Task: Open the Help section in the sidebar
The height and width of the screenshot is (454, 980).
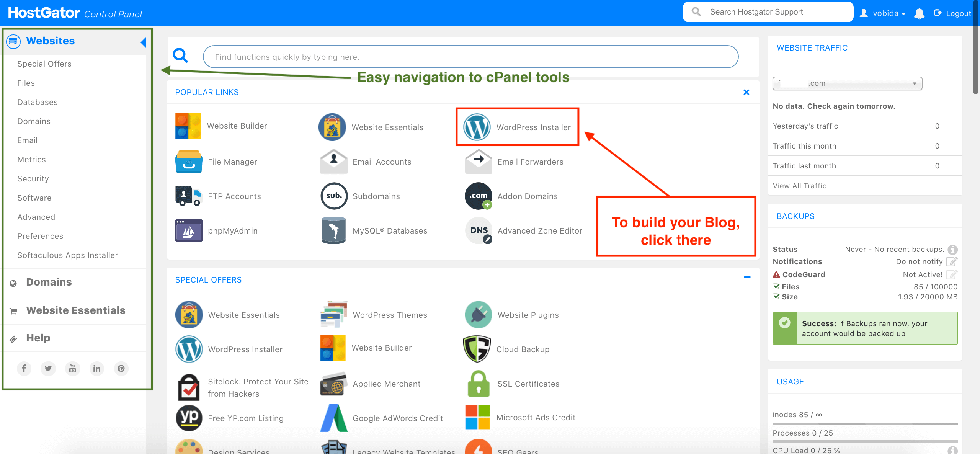Action: [38, 338]
